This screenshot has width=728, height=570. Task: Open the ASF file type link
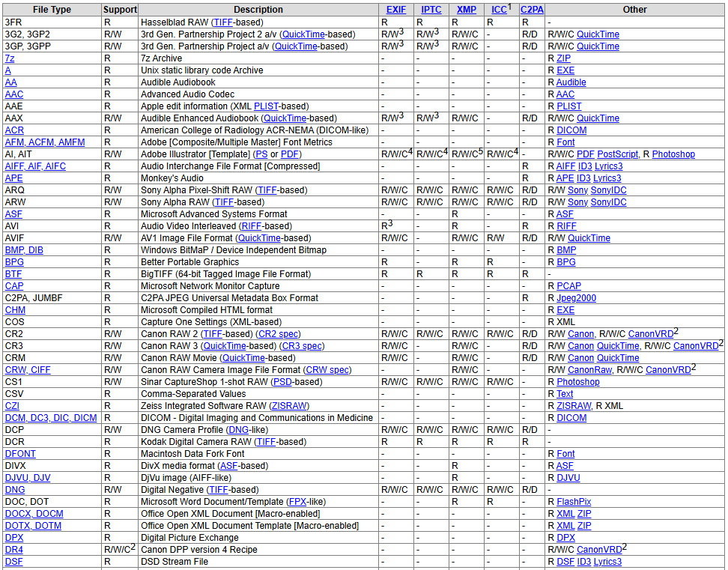13,214
